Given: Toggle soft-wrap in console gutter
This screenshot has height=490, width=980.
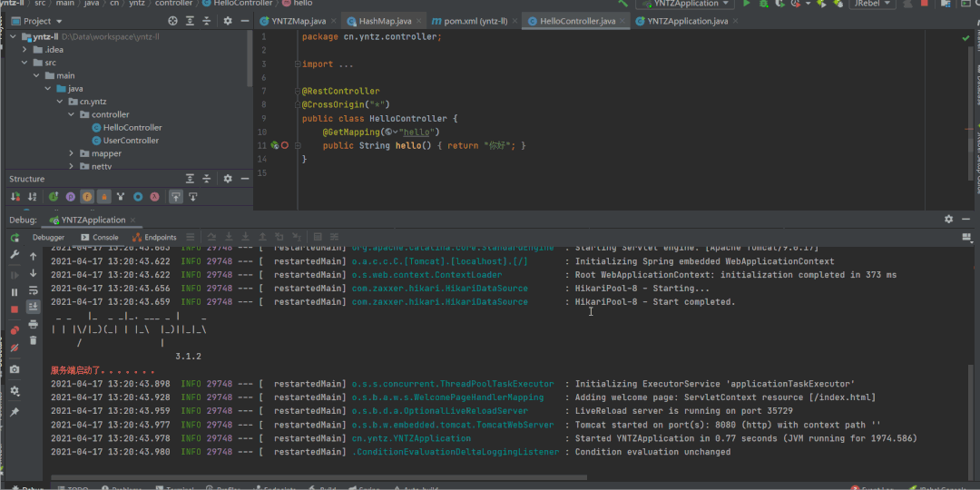Looking at the screenshot, I should [x=34, y=290].
